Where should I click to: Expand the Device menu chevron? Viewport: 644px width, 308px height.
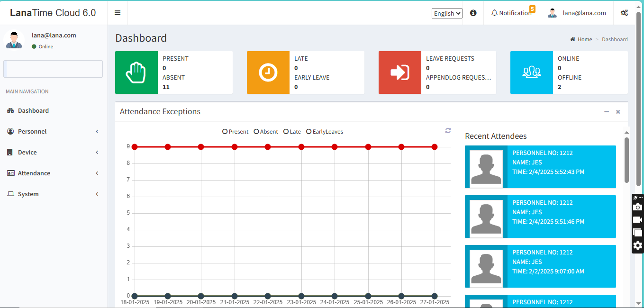97,153
